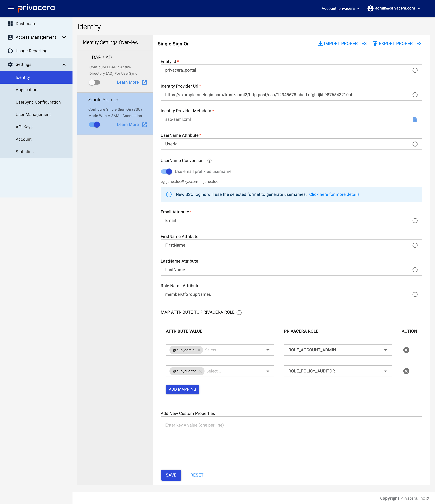Click the Entity Id input field
This screenshot has width=435, height=504.
coord(291,70)
